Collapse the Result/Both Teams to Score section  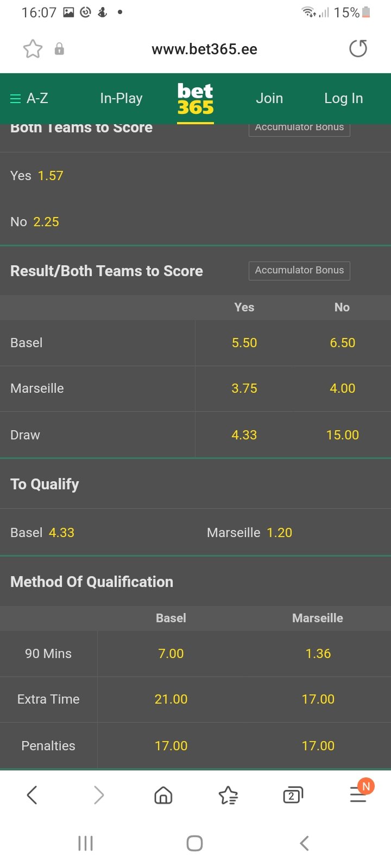[x=106, y=271]
